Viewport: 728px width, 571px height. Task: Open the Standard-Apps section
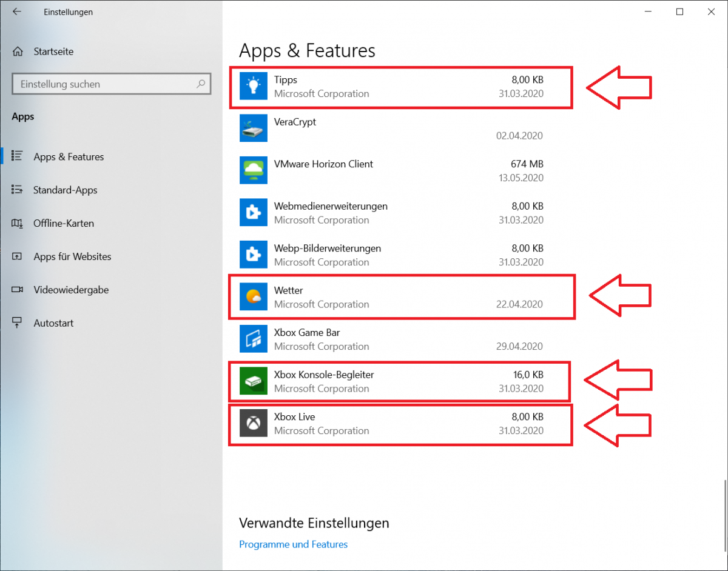pyautogui.click(x=65, y=190)
